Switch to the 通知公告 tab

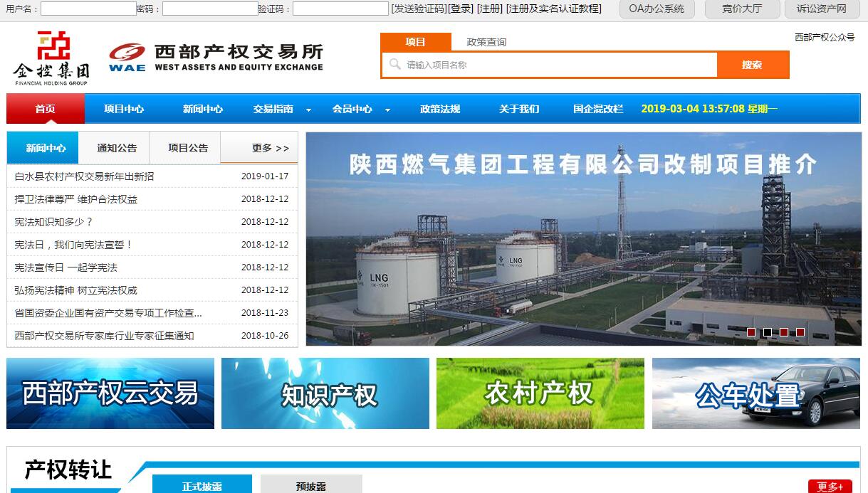click(117, 148)
